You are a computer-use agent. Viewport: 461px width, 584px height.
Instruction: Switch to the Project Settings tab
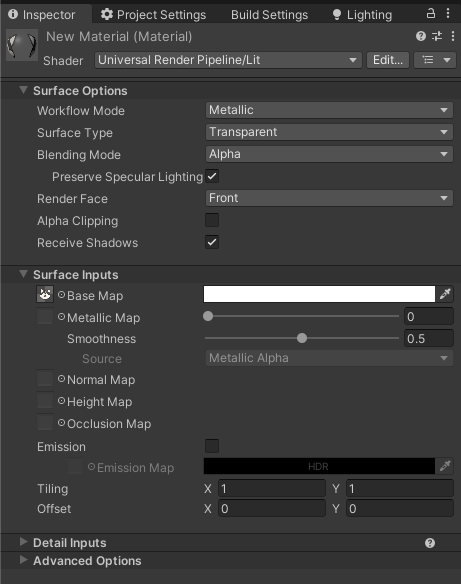(x=153, y=15)
